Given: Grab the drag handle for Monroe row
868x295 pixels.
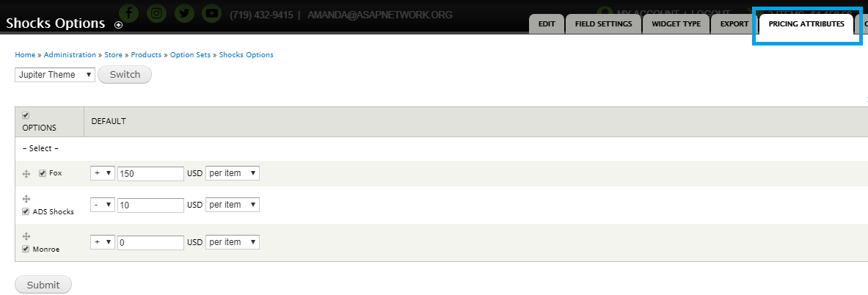Looking at the screenshot, I should (x=26, y=236).
